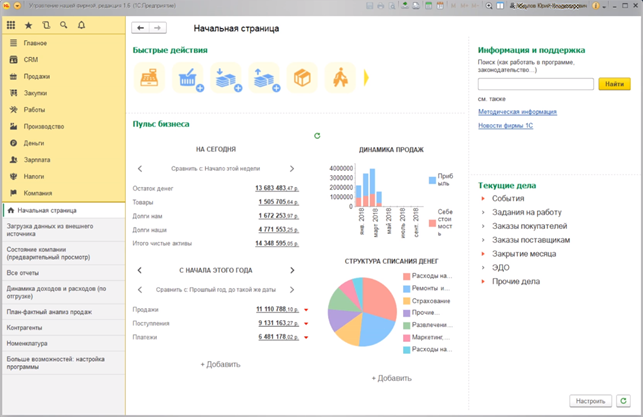Click the Favorites star icon

[28, 25]
